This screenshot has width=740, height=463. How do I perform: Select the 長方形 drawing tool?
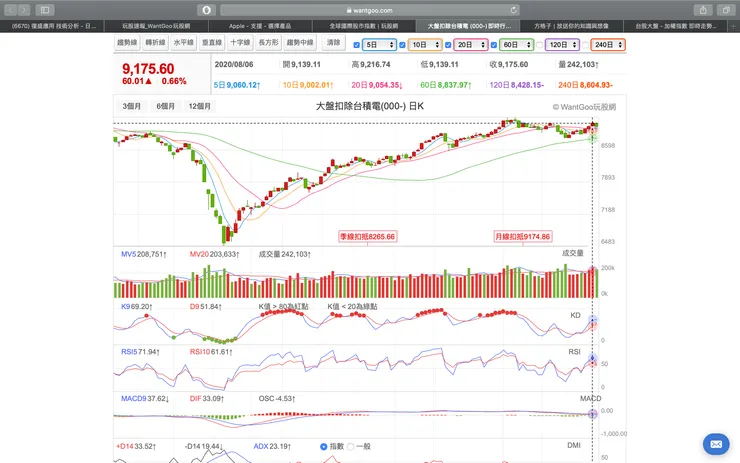click(x=269, y=42)
